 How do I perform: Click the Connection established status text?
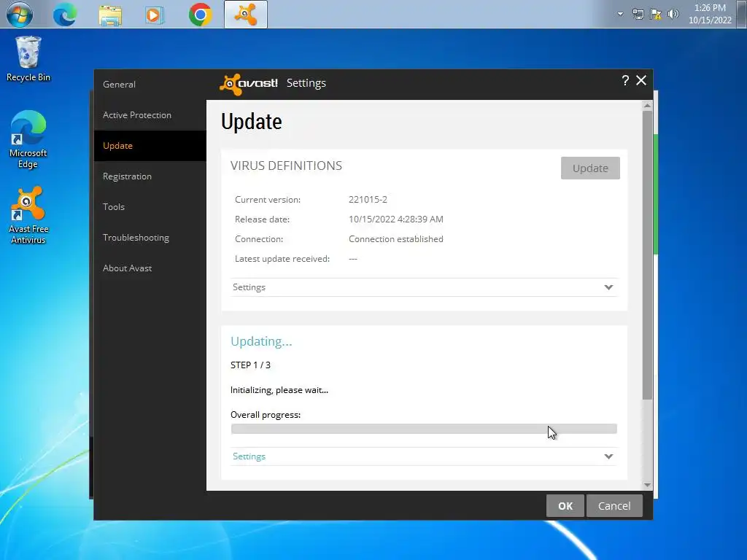pyautogui.click(x=396, y=239)
